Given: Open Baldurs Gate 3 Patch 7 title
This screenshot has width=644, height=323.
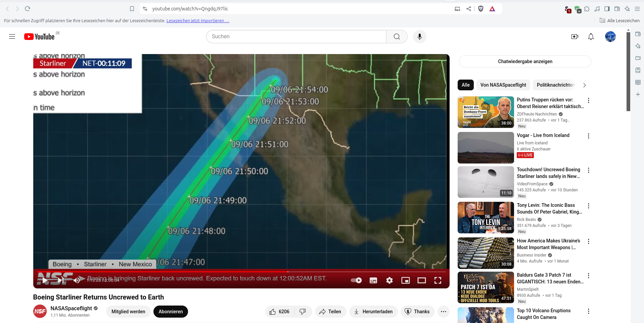Looking at the screenshot, I should pos(550,278).
